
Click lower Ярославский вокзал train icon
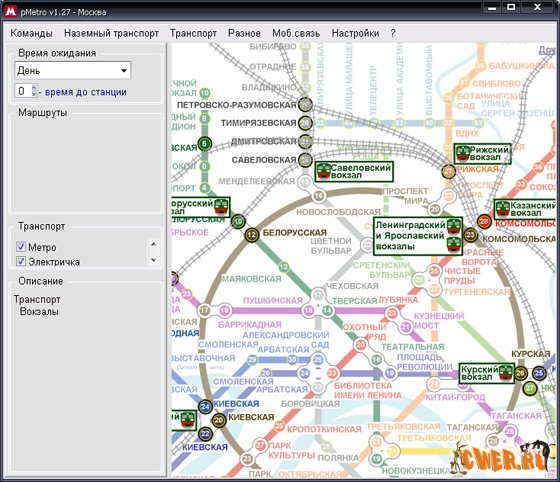click(x=454, y=245)
